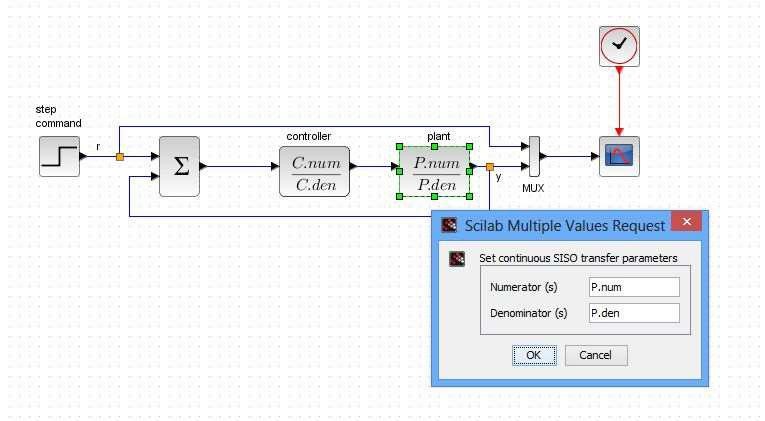
Task: Click the Numerator (s) input field
Action: [x=634, y=287]
